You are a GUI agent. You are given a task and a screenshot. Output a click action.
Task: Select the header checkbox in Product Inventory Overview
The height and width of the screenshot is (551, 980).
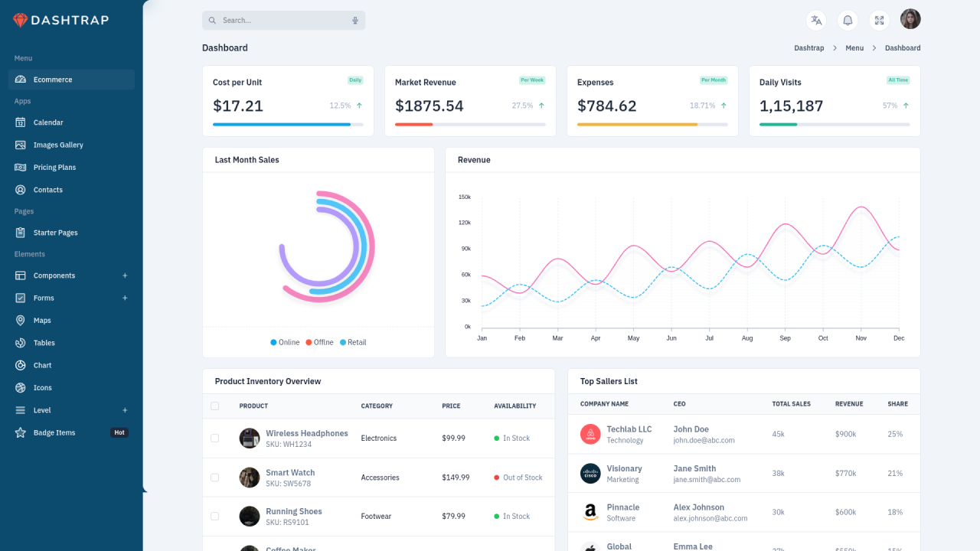[x=215, y=406]
